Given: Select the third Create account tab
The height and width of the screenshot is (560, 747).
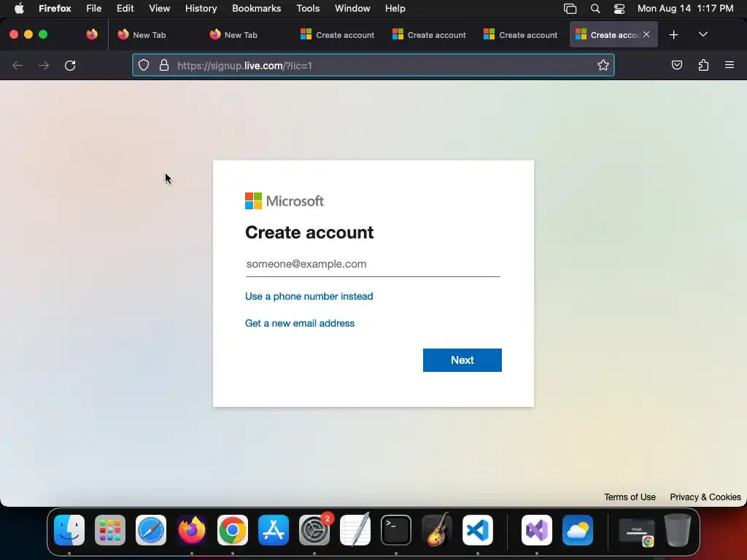Looking at the screenshot, I should 520,35.
